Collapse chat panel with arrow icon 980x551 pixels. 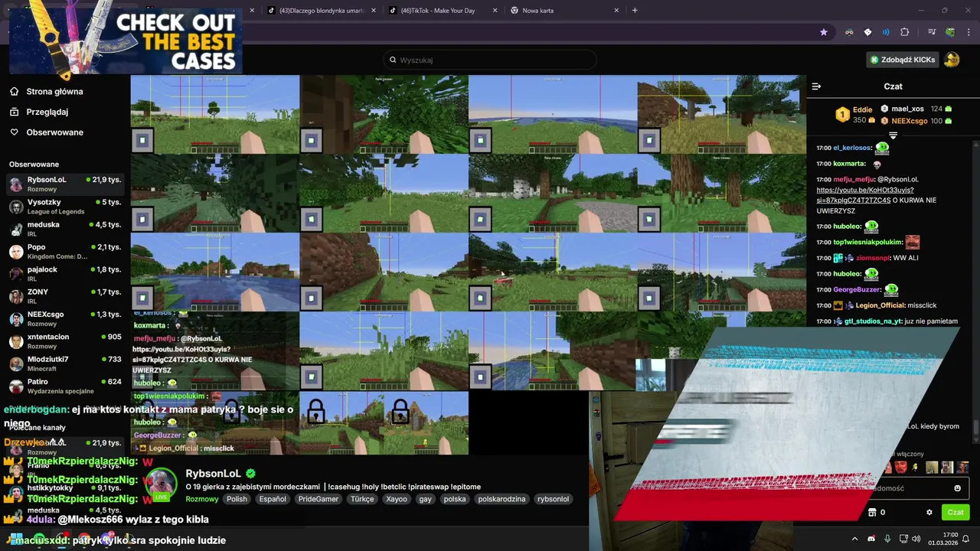coord(816,86)
